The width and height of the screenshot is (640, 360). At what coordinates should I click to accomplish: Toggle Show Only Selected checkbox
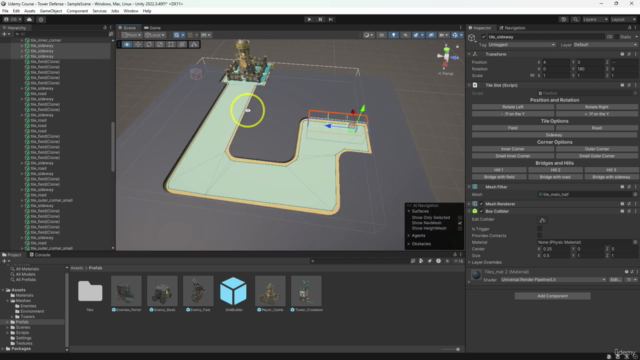(x=460, y=218)
